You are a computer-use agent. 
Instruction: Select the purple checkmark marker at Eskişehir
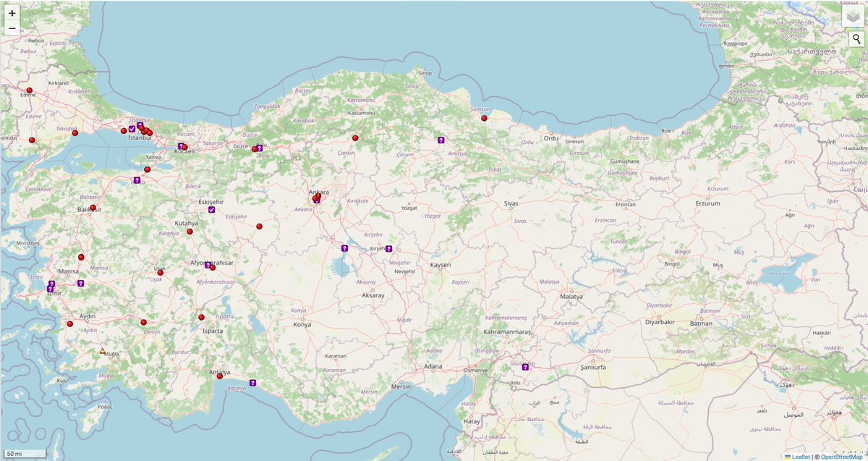(x=211, y=209)
